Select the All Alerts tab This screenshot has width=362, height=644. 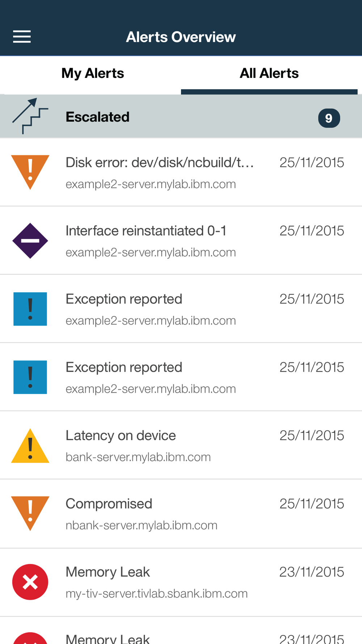point(269,74)
